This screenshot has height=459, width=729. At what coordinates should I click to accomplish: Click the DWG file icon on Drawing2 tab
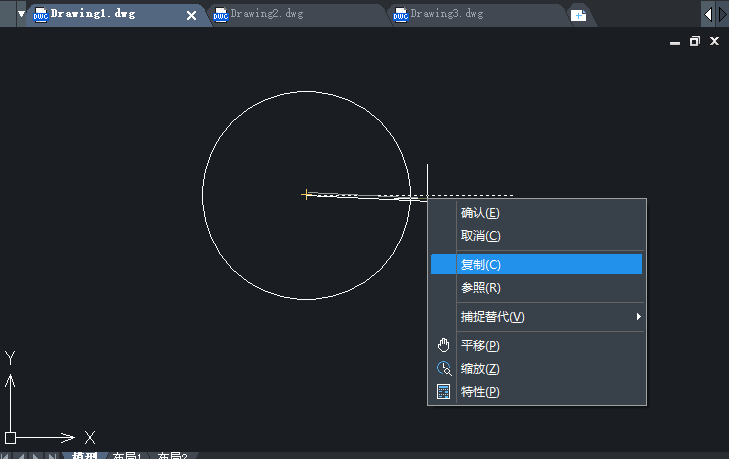pyautogui.click(x=220, y=15)
